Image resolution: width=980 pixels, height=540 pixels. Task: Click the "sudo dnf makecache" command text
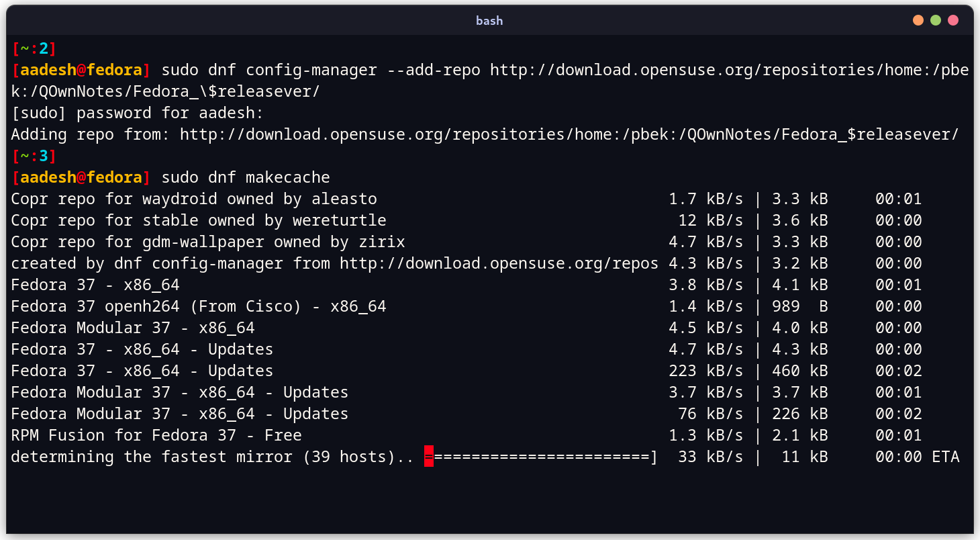pos(246,177)
